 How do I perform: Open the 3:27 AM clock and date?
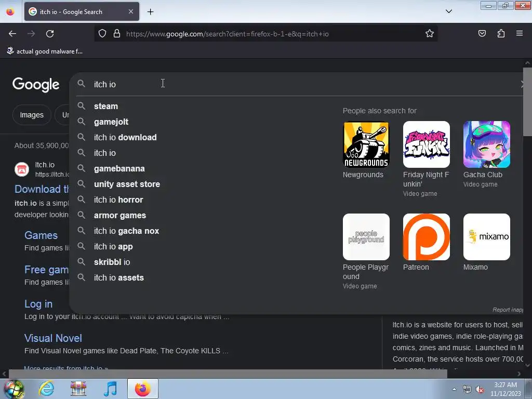[506, 389]
